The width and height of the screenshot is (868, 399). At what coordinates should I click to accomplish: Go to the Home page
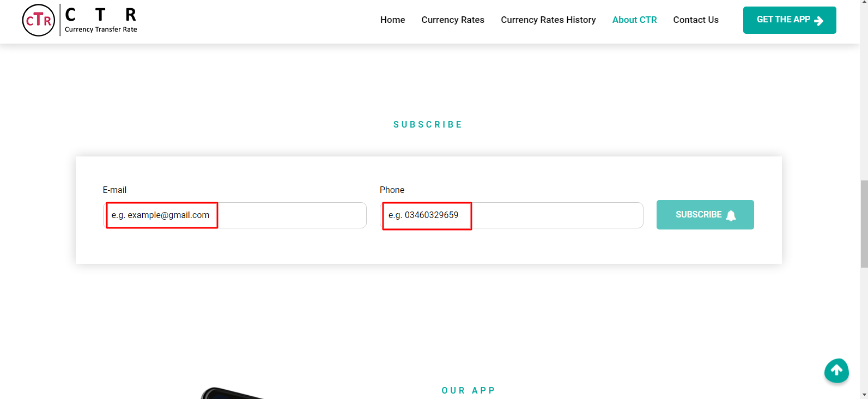392,20
